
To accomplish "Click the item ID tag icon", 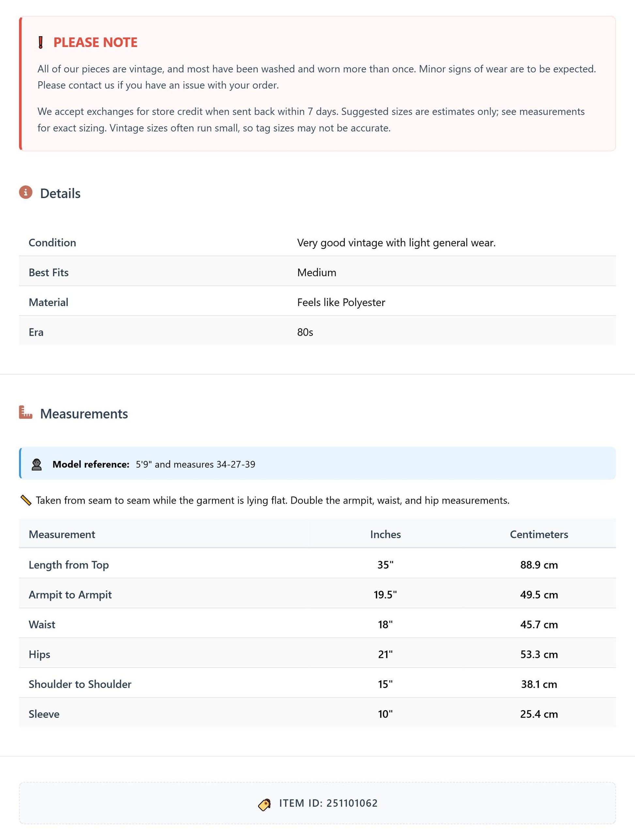I will tap(265, 803).
